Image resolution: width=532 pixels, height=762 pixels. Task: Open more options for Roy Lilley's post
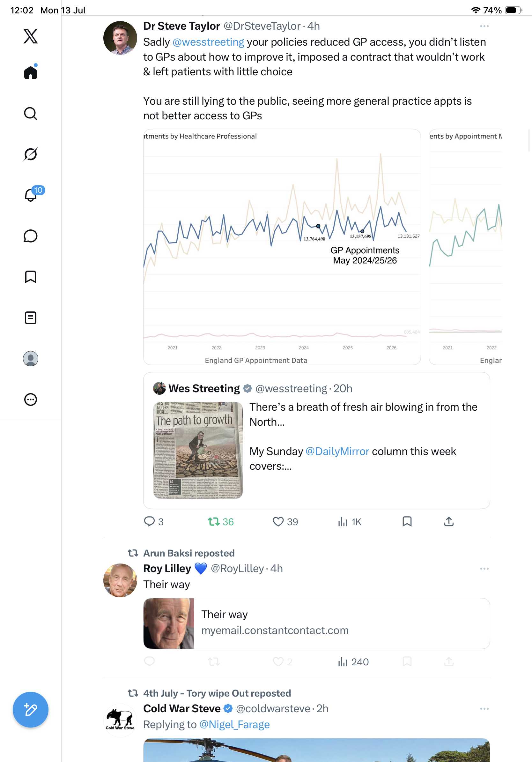484,569
